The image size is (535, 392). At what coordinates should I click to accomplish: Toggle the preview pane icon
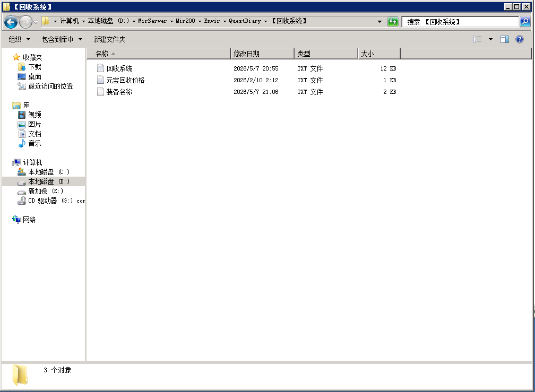pyautogui.click(x=505, y=39)
